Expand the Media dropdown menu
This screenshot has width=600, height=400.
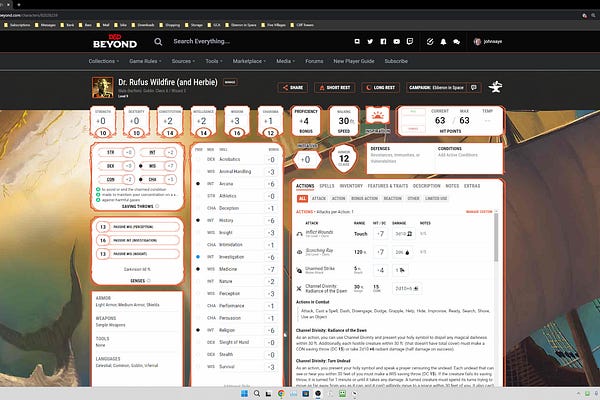coord(285,61)
